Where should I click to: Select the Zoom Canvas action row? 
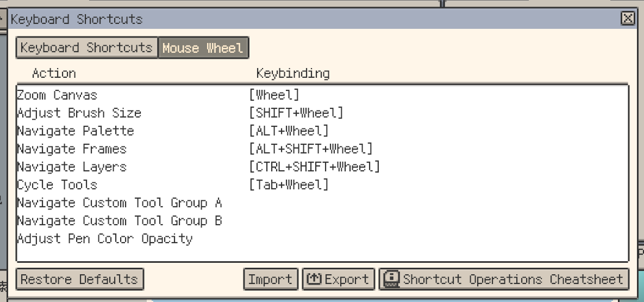(57, 95)
